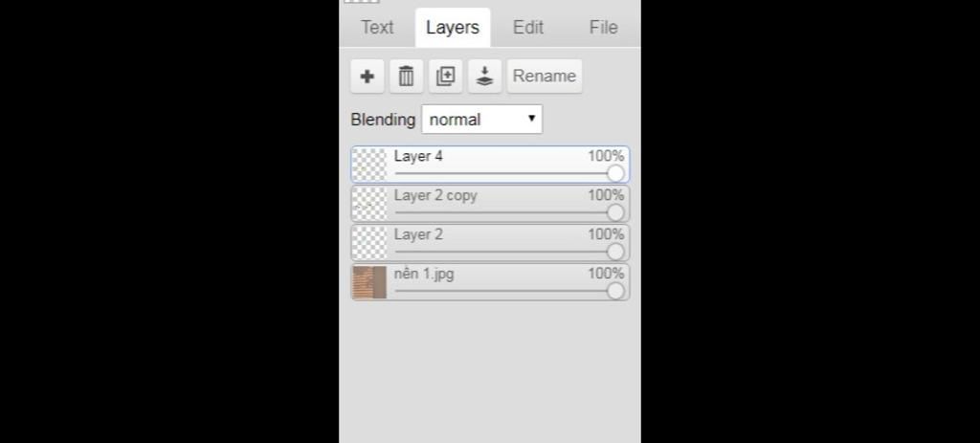The image size is (980, 443).
Task: Select the nền 1.jpg layer
Action: pos(490,282)
